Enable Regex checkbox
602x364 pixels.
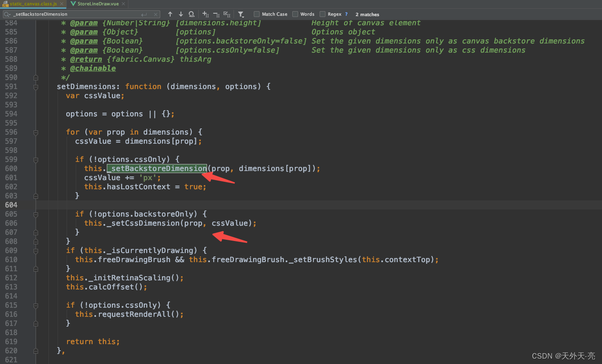[x=323, y=14]
